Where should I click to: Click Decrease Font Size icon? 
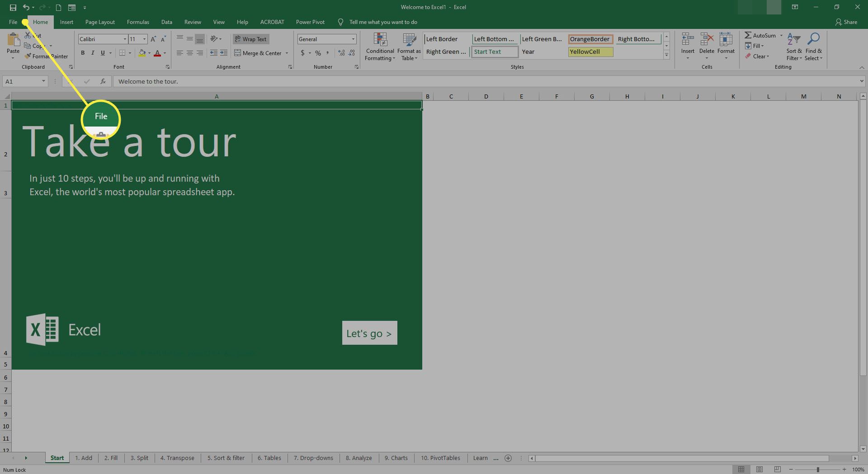(163, 39)
